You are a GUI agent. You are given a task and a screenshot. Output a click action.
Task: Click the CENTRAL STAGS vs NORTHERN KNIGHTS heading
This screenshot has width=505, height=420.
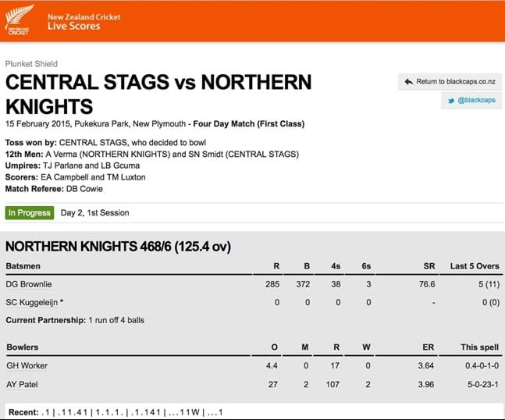(x=158, y=94)
